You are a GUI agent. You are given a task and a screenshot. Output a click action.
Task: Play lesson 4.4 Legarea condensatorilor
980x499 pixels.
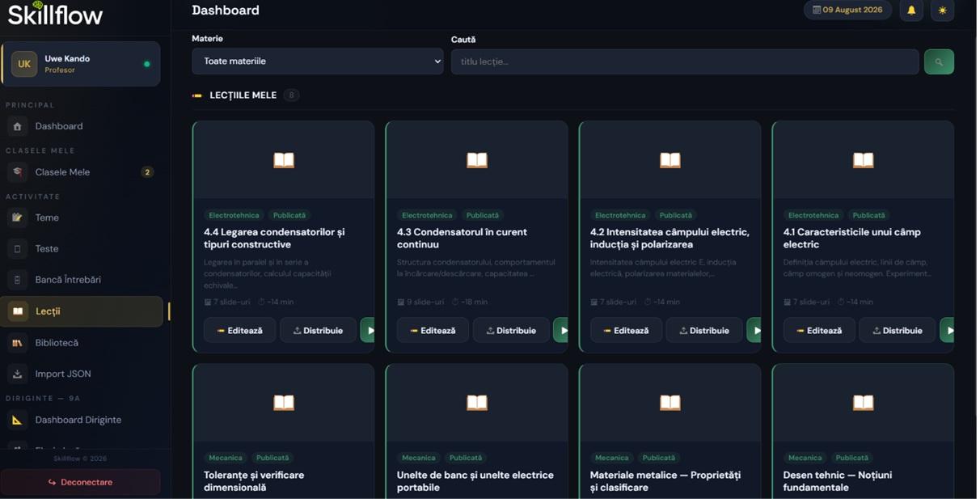point(369,332)
